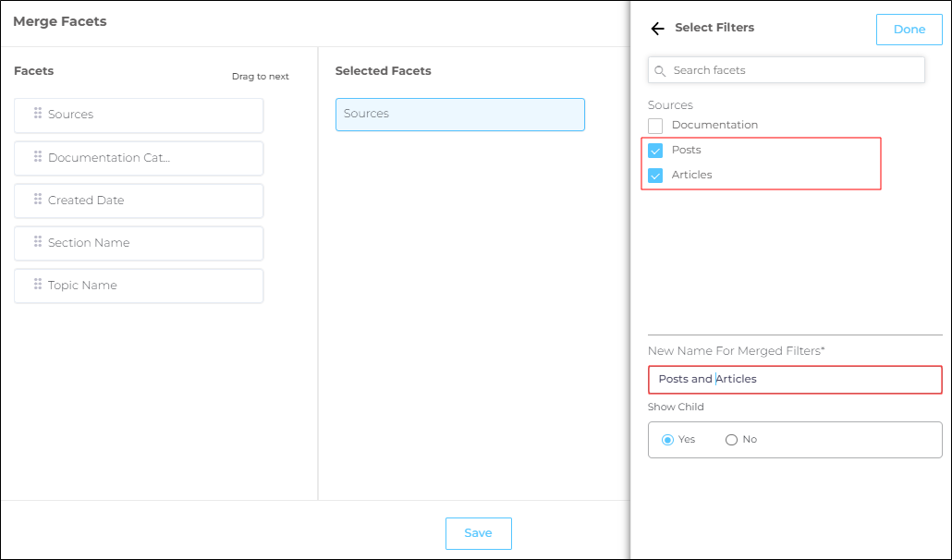Viewport: 952px width, 560px height.
Task: Click the magnifier icon in facet search
Action: (x=660, y=71)
